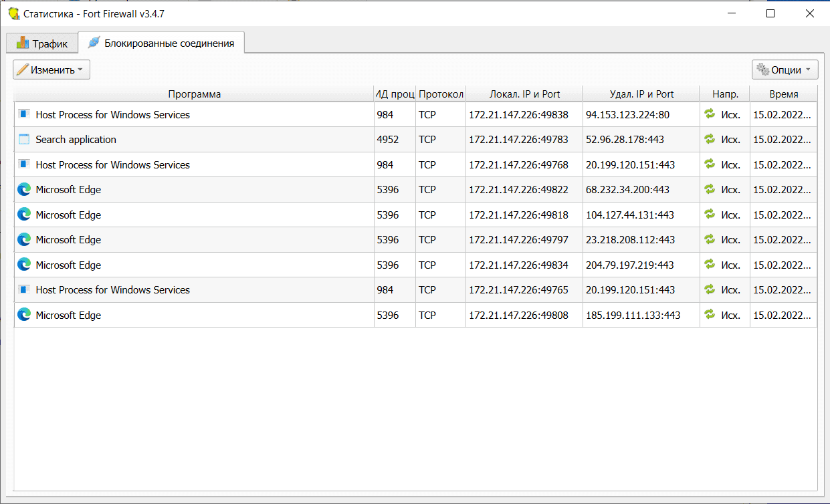Click the outgoing direction icon for 94.153.123.224:80
Image resolution: width=830 pixels, height=504 pixels.
tap(710, 114)
